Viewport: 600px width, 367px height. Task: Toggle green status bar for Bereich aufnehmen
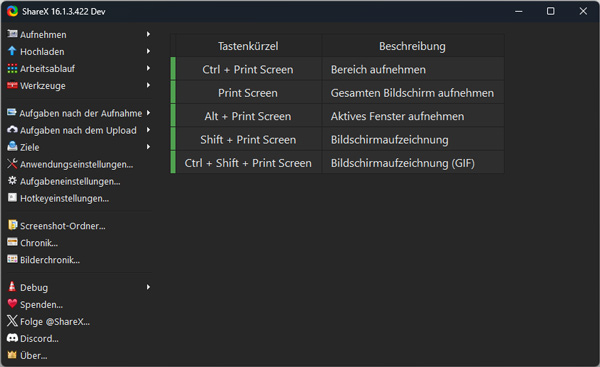coord(173,69)
